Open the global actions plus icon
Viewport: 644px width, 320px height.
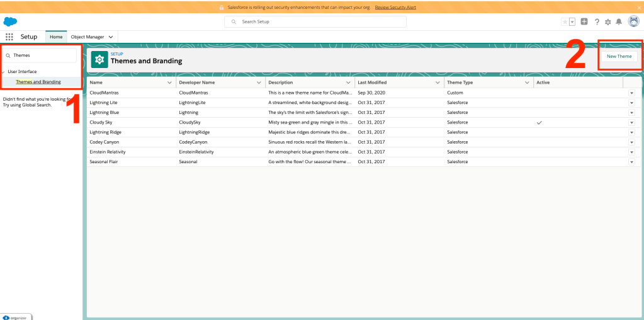coord(584,21)
